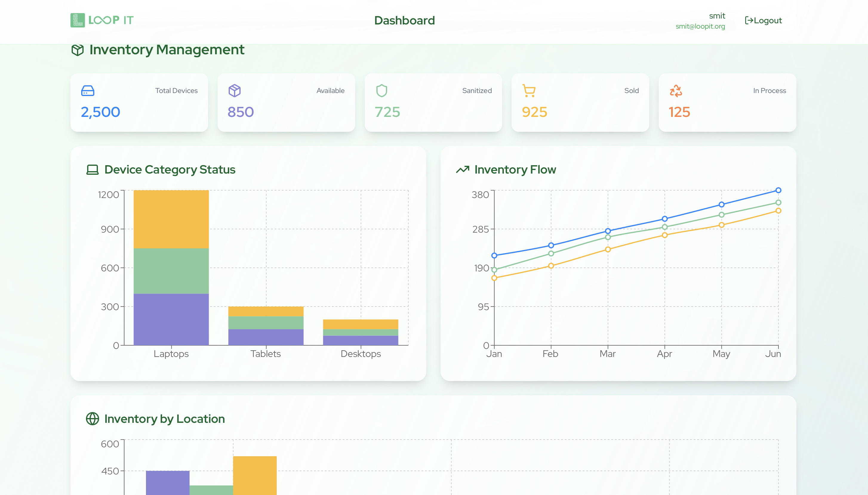Open the Total Devices 2,500 card
The image size is (868, 495).
click(139, 103)
